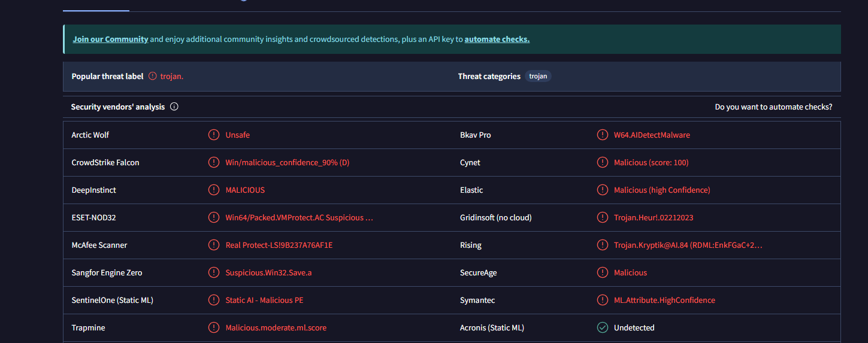The width and height of the screenshot is (868, 343).
Task: Click the warning icon in DeepInstinct row
Action: 213,190
